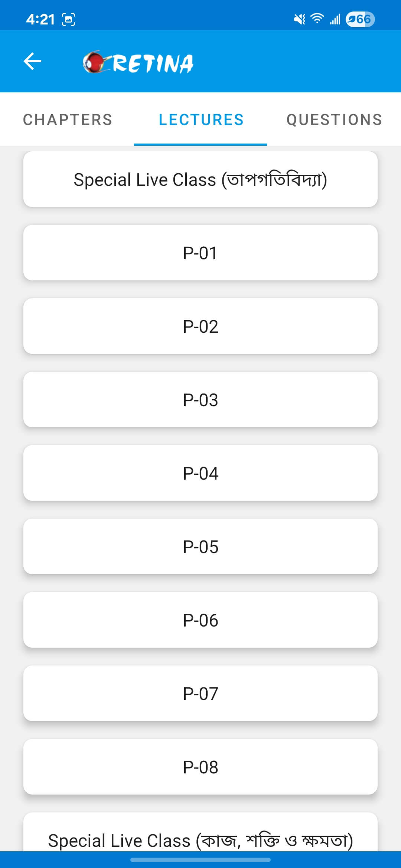Open the P-05 lecture card
Image resolution: width=401 pixels, height=868 pixels.
[200, 547]
